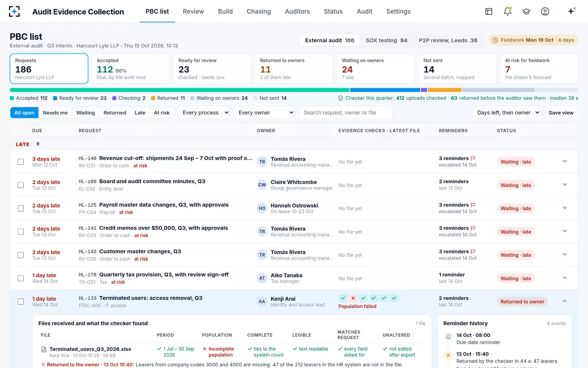The width and height of the screenshot is (588, 368).
Task: Open the Every owner dropdown
Action: (265, 112)
